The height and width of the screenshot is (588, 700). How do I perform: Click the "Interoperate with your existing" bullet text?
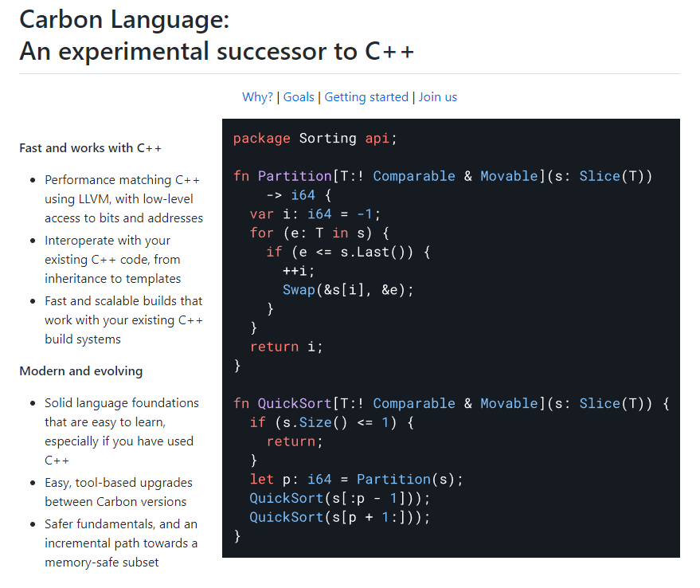tap(108, 241)
